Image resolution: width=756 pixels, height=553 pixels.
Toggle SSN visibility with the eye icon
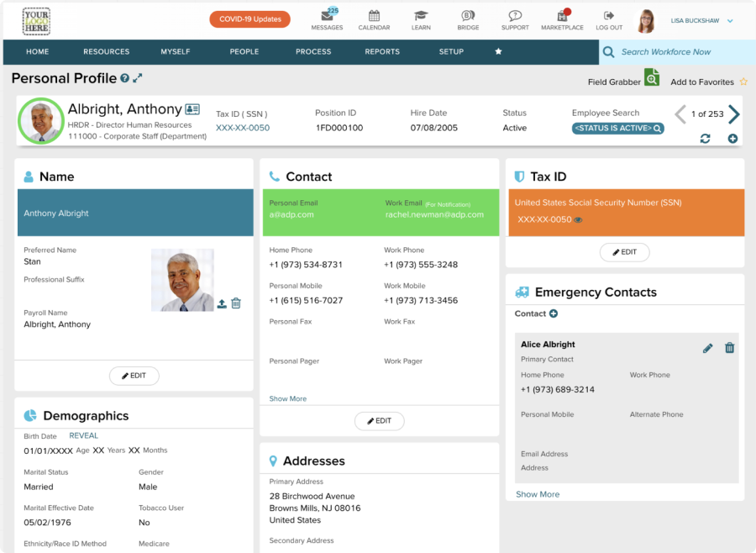(578, 220)
